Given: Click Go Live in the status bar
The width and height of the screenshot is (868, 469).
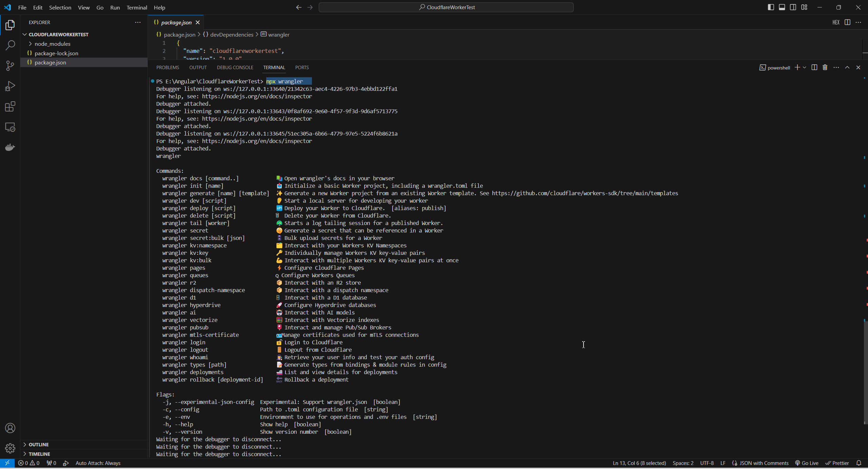Looking at the screenshot, I should point(807,463).
